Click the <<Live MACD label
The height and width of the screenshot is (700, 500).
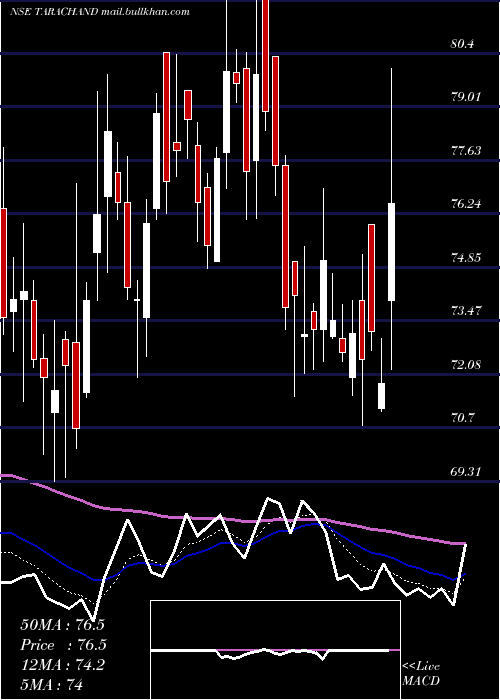(421, 673)
